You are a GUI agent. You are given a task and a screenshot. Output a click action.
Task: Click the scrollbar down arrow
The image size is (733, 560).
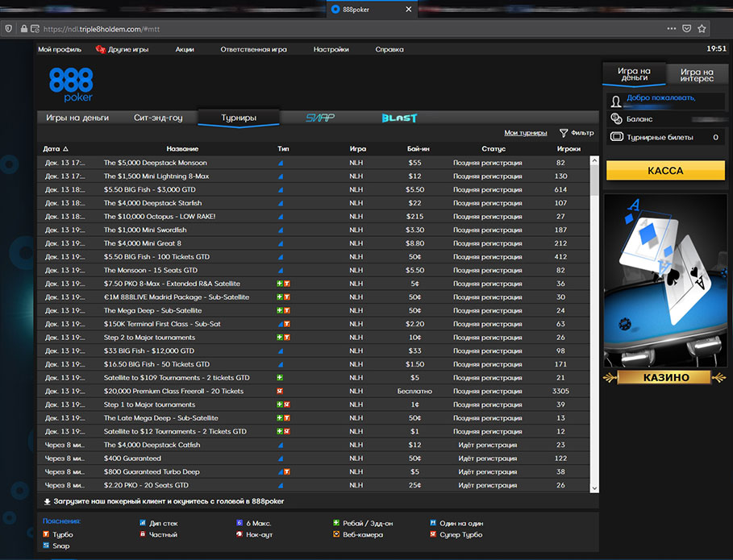[594, 488]
